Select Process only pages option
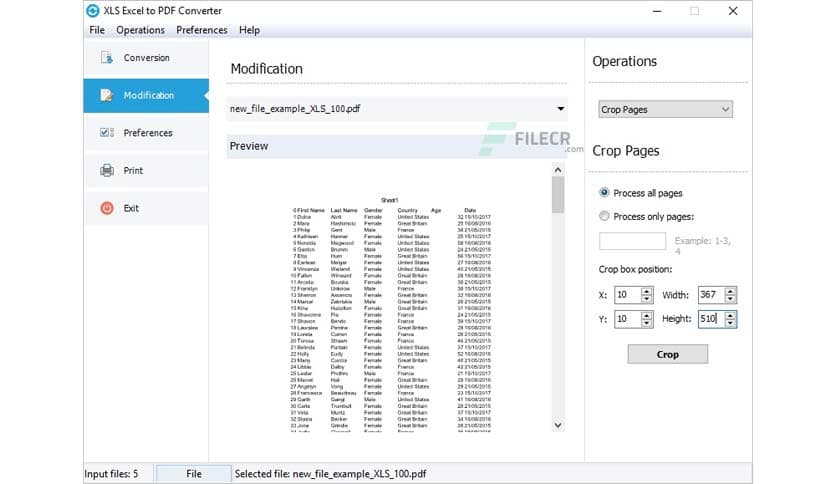 [x=604, y=216]
